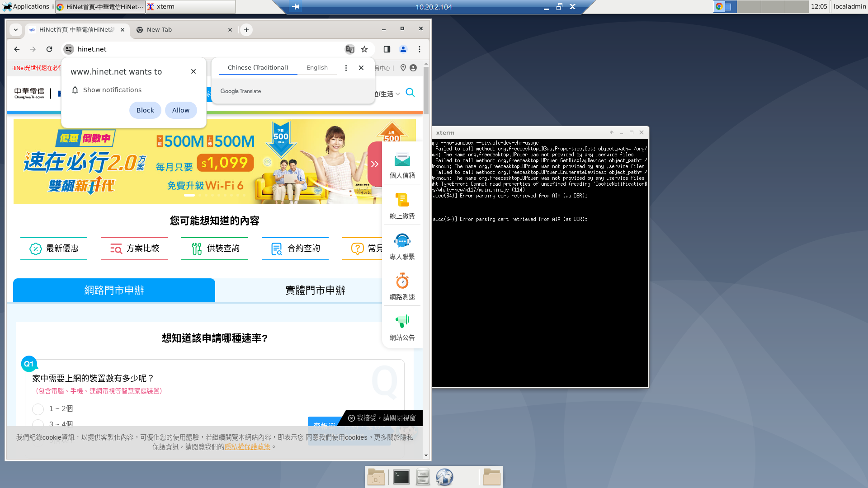The width and height of the screenshot is (868, 488).
Task: Click the HiNet search magnifier icon
Action: click(410, 93)
